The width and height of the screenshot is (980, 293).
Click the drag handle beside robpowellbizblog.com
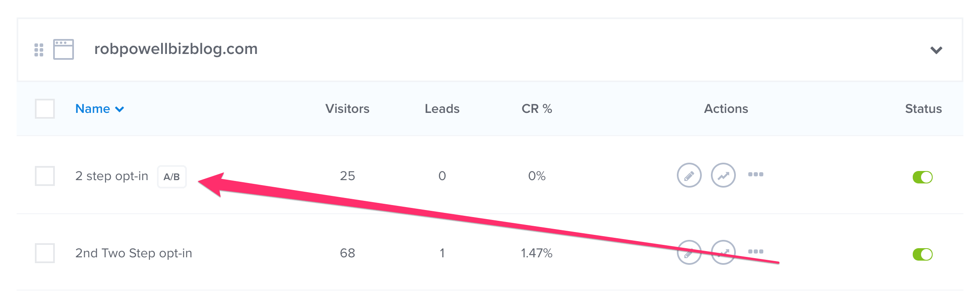pyautogui.click(x=39, y=50)
